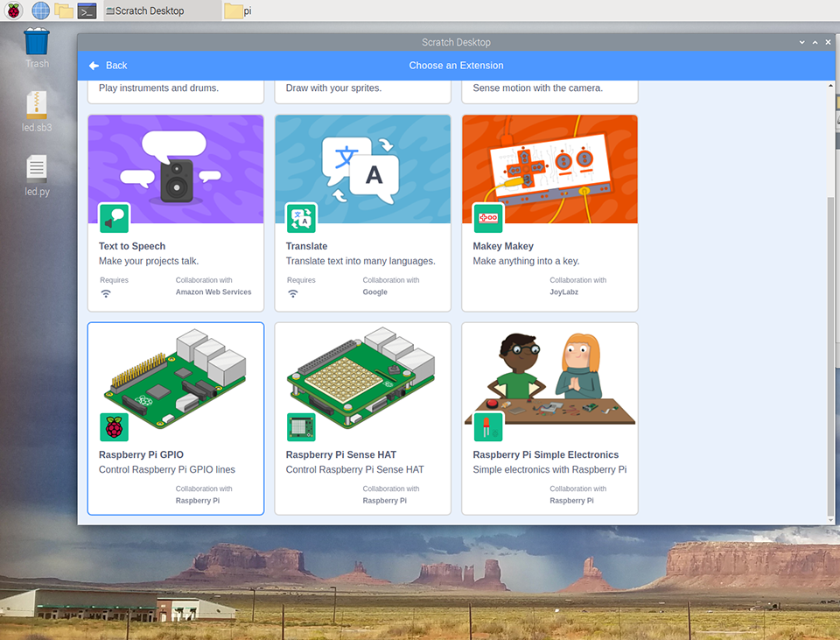Go Back to the Scratch editor
The width and height of the screenshot is (840, 640).
pos(108,66)
